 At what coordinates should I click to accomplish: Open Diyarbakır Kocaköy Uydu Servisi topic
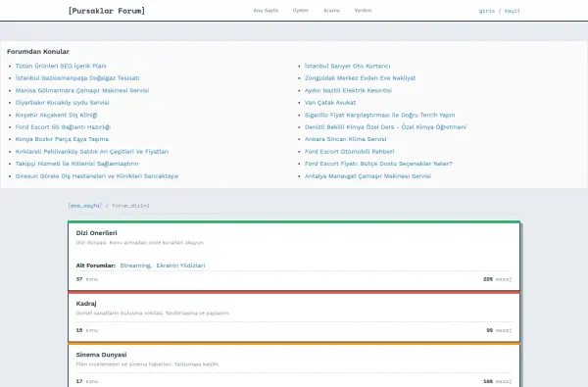coord(63,102)
